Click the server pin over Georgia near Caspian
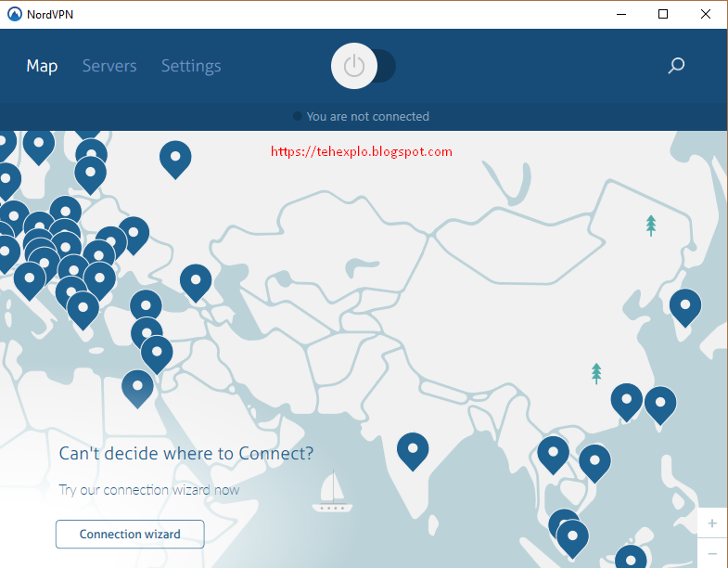Image resolution: width=728 pixels, height=568 pixels. pos(196,282)
